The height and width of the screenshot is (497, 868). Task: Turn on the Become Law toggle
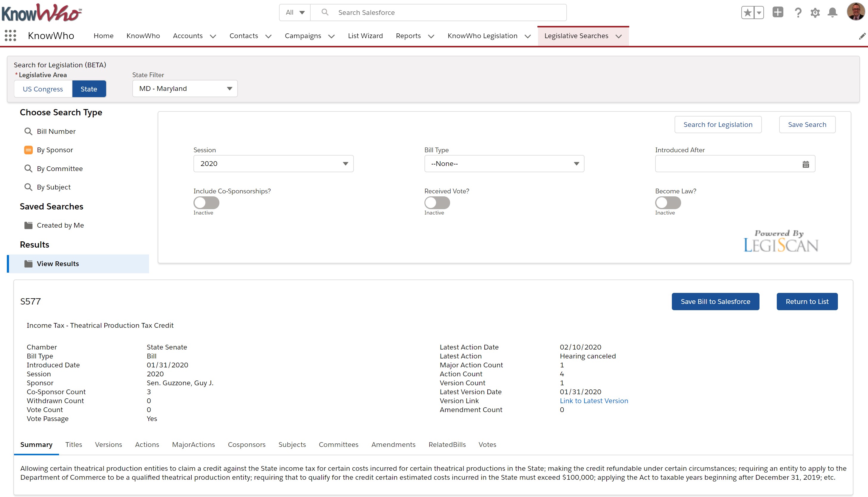coord(668,203)
